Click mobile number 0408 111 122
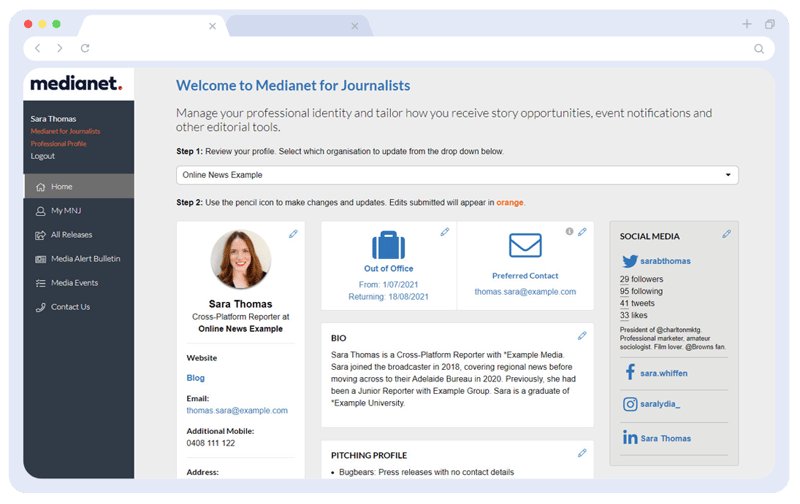 click(x=211, y=443)
